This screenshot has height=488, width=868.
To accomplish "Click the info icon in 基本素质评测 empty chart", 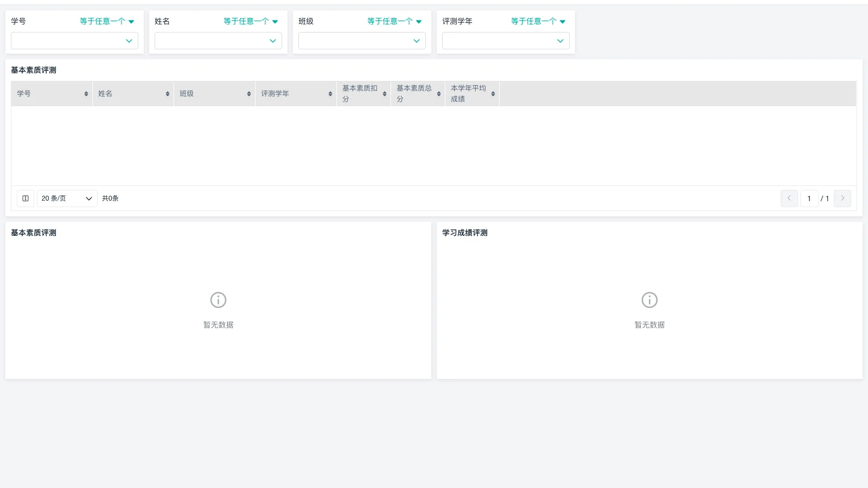I will point(218,300).
